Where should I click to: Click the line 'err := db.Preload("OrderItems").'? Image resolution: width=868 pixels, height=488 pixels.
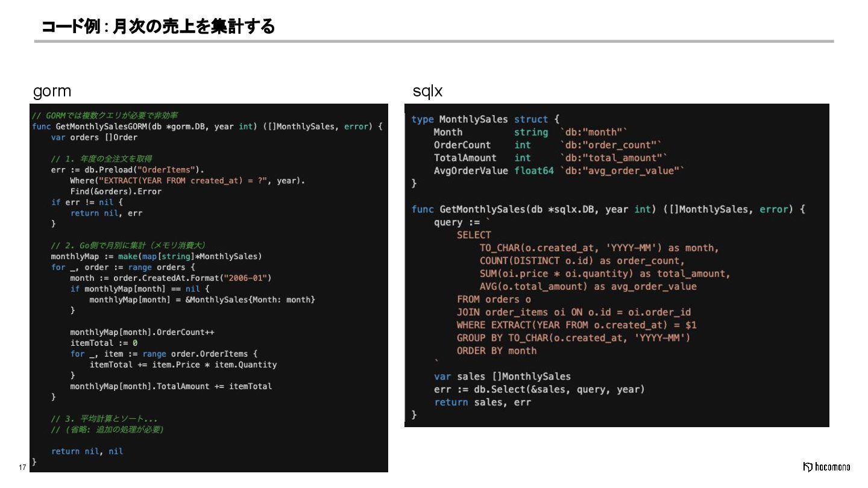[x=128, y=170]
